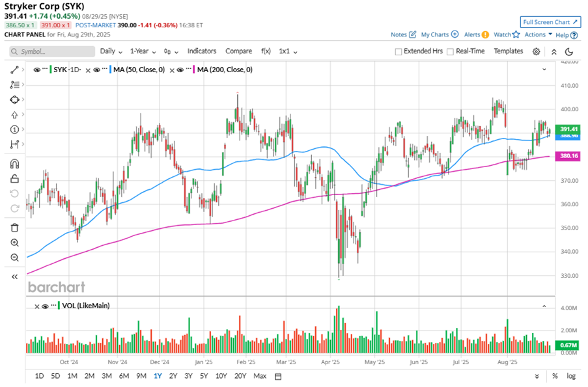Screen dimensions: 588x387
Task: Click the search magnifier in Symbol box
Action: pyautogui.click(x=14, y=51)
